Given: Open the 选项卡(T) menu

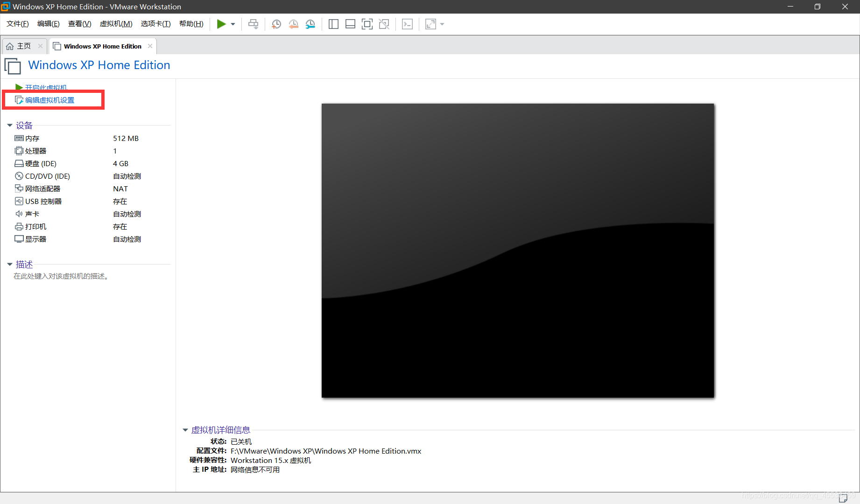Looking at the screenshot, I should [x=156, y=24].
